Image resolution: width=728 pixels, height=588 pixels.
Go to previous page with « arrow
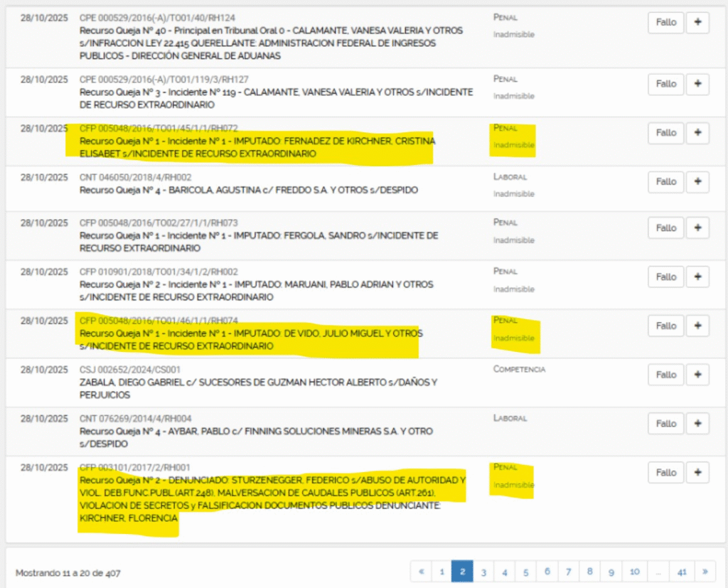tap(421, 572)
